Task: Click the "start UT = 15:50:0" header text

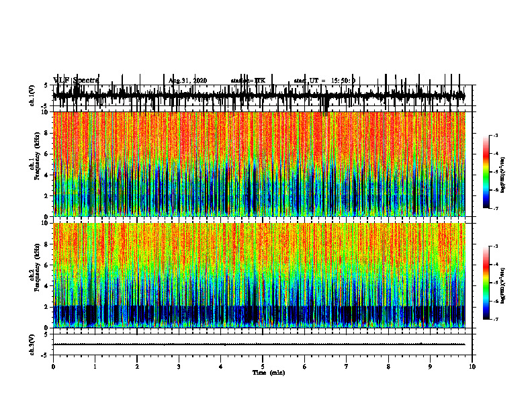Action: click(x=324, y=81)
